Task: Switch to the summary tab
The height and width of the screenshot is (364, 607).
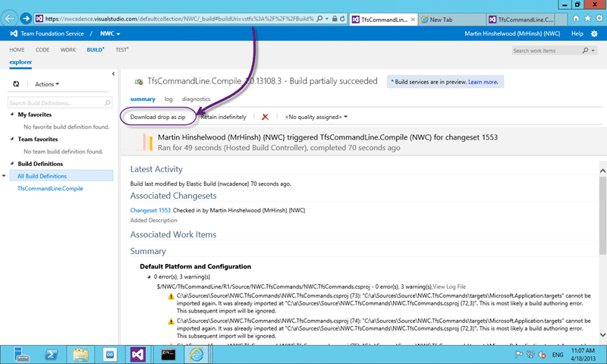Action: coord(143,99)
